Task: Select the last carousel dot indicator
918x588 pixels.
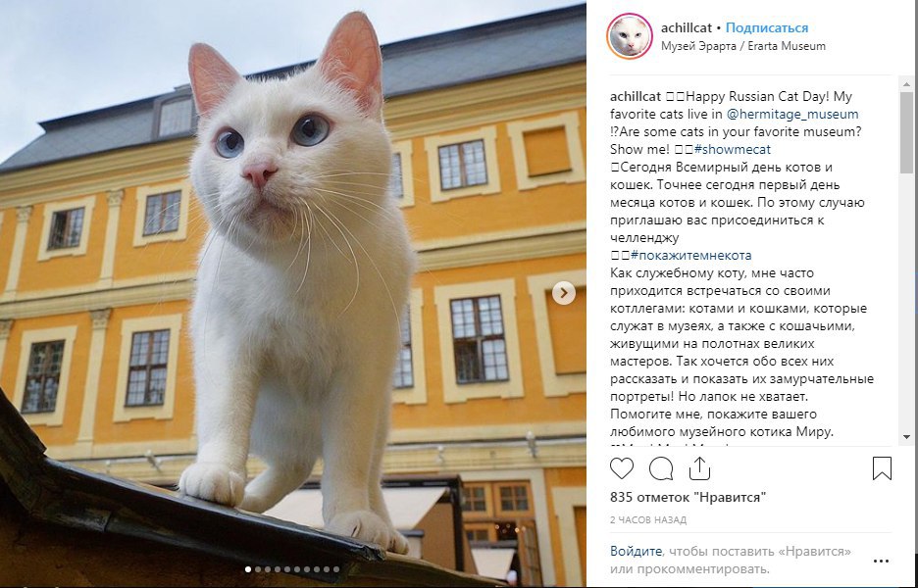Action: click(x=336, y=569)
